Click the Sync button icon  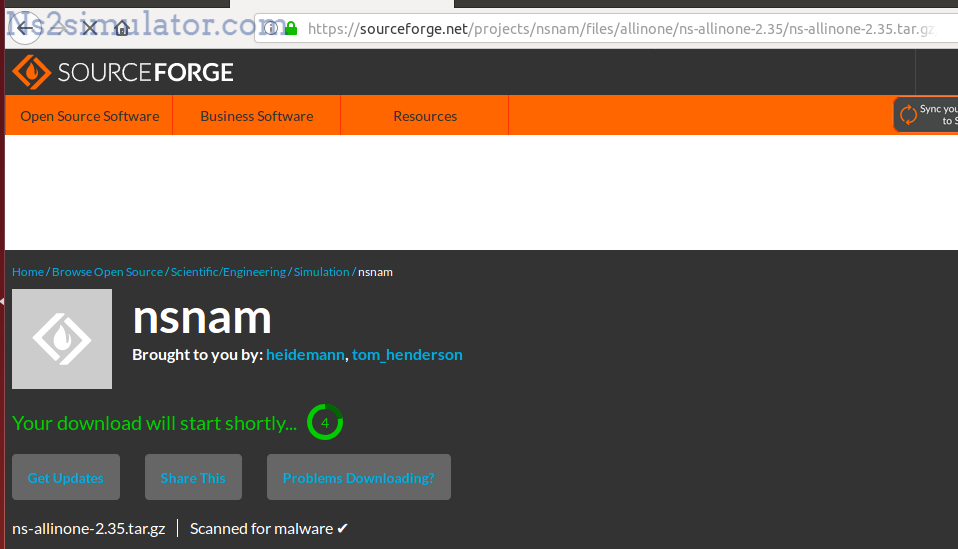point(909,114)
